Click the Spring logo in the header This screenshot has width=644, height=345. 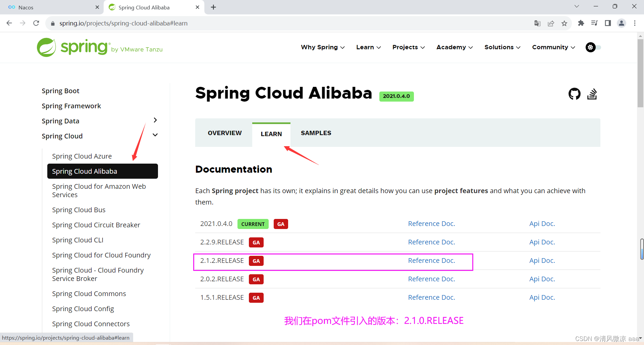pos(100,47)
